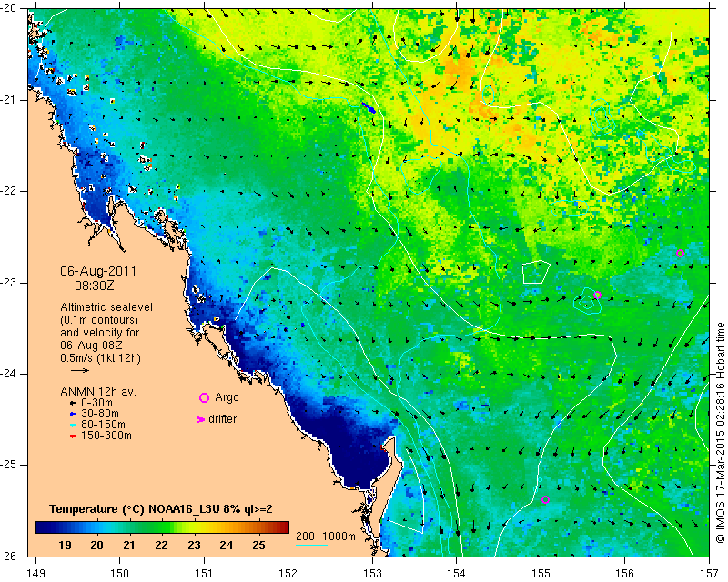
Task: Click the longitude axis label "150"
Action: click(120, 574)
